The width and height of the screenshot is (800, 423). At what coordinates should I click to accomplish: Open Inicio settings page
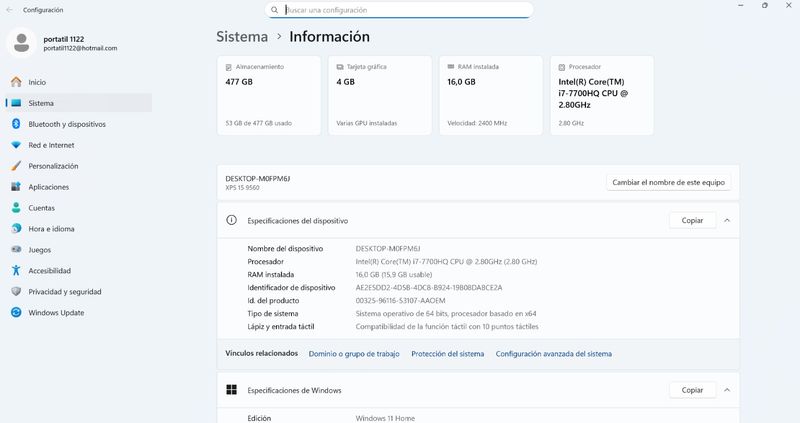click(x=79, y=82)
